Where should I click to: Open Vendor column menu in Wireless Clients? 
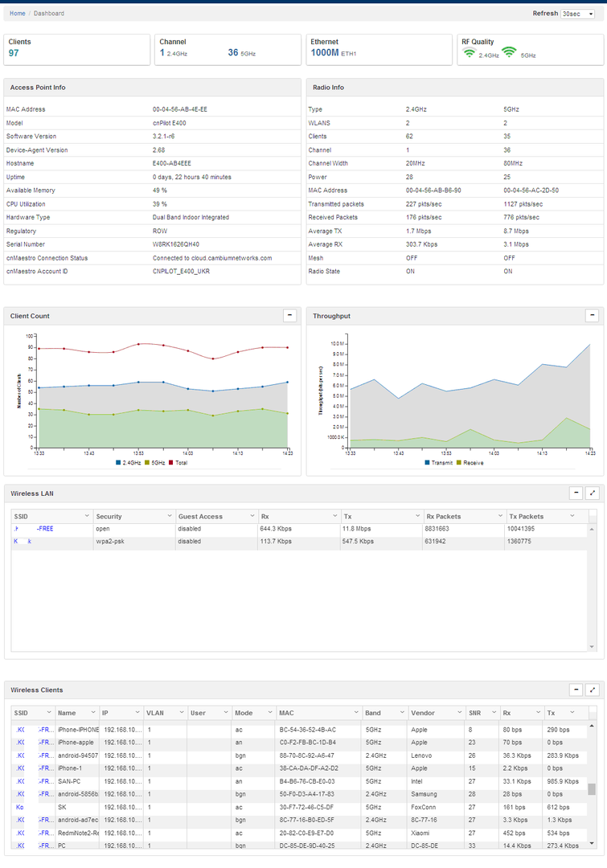[460, 712]
